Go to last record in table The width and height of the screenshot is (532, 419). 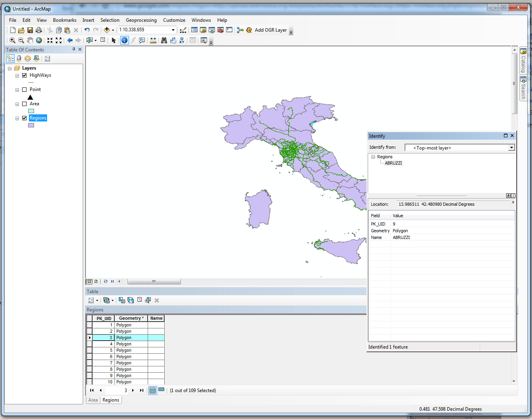tap(142, 391)
